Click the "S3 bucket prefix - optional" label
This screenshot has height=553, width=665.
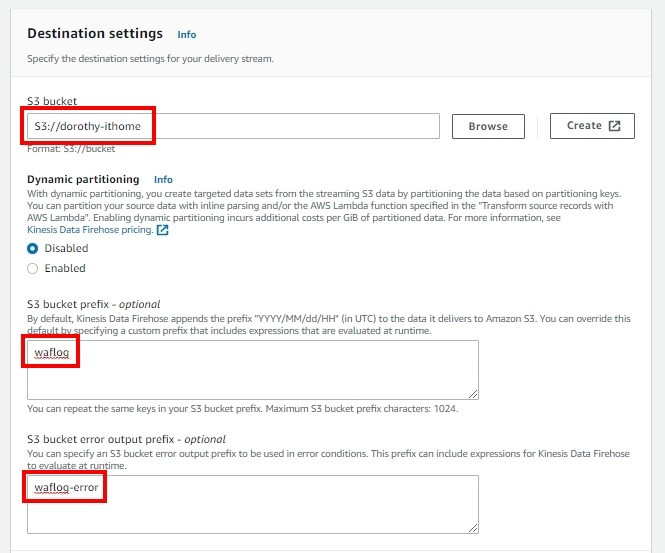(x=93, y=304)
